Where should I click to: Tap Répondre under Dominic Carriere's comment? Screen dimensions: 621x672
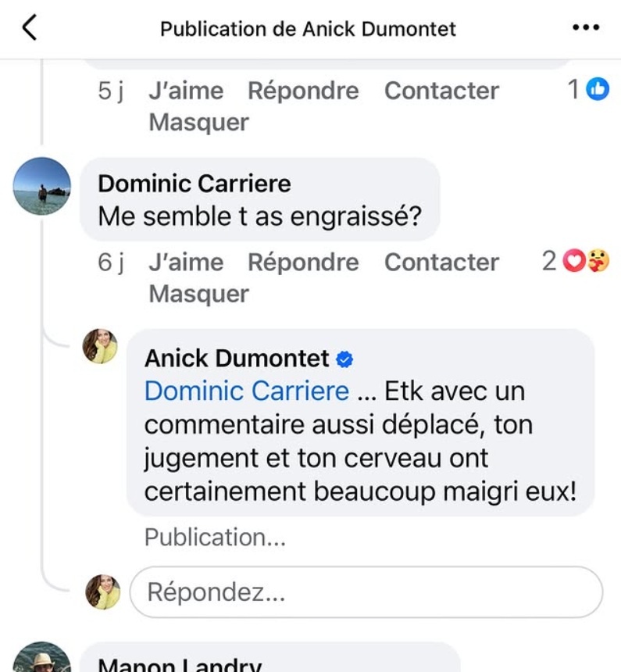303,263
